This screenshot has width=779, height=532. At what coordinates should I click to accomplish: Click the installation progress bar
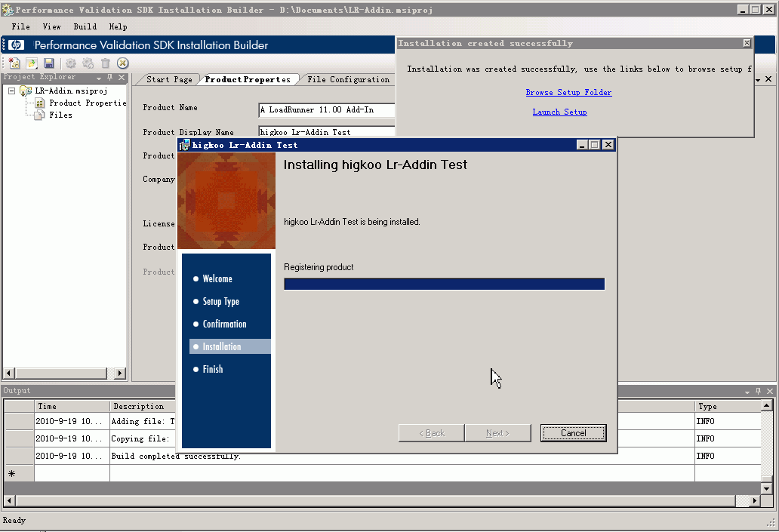(444, 284)
